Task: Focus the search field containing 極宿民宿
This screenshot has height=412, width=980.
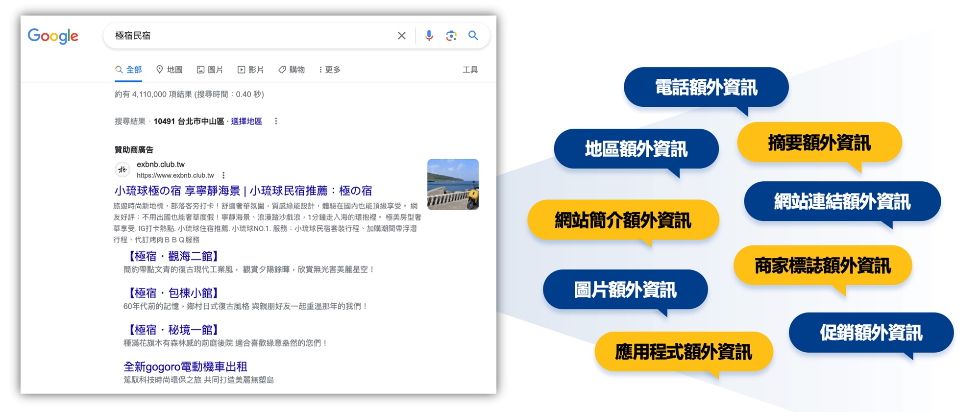Action: (245, 36)
